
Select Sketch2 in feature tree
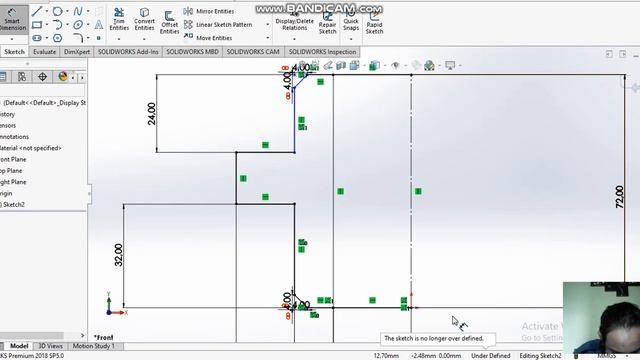point(13,204)
